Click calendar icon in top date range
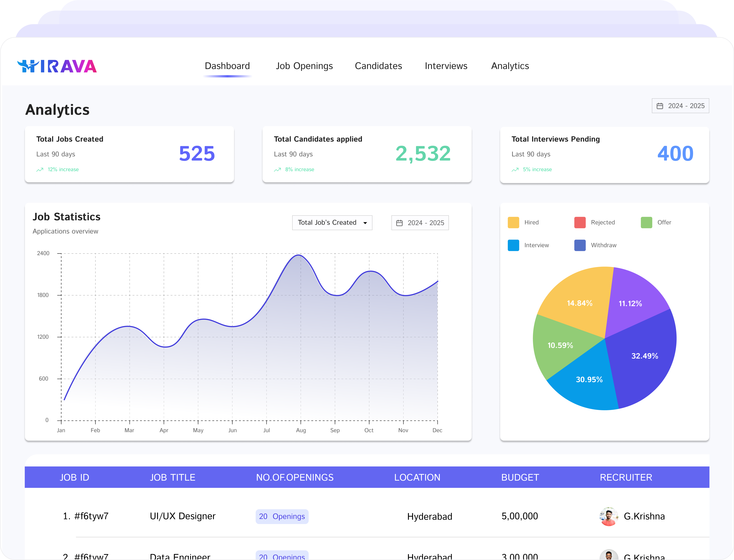Screen dimensions: 734x560 pyautogui.click(x=660, y=106)
